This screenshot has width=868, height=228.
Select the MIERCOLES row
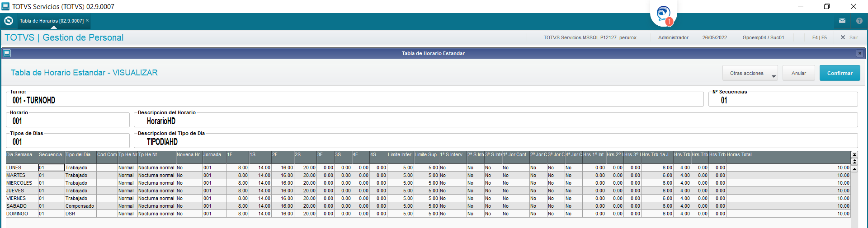pos(428,183)
